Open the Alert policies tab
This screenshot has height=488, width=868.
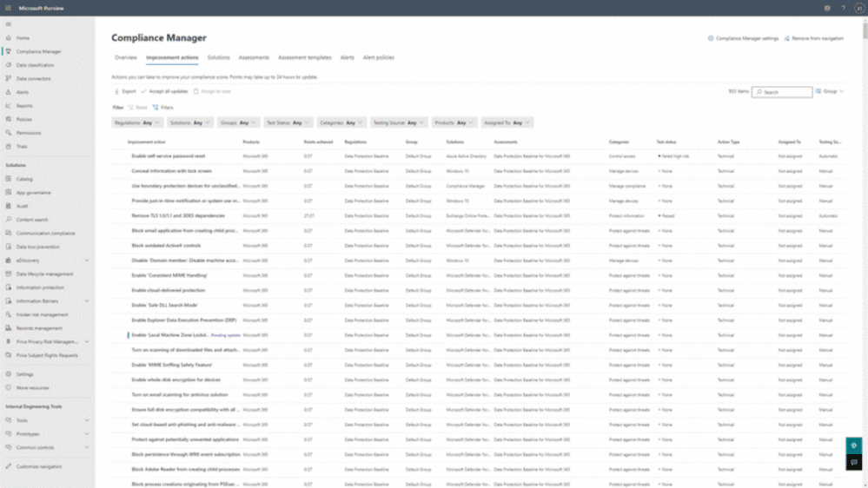[379, 57]
